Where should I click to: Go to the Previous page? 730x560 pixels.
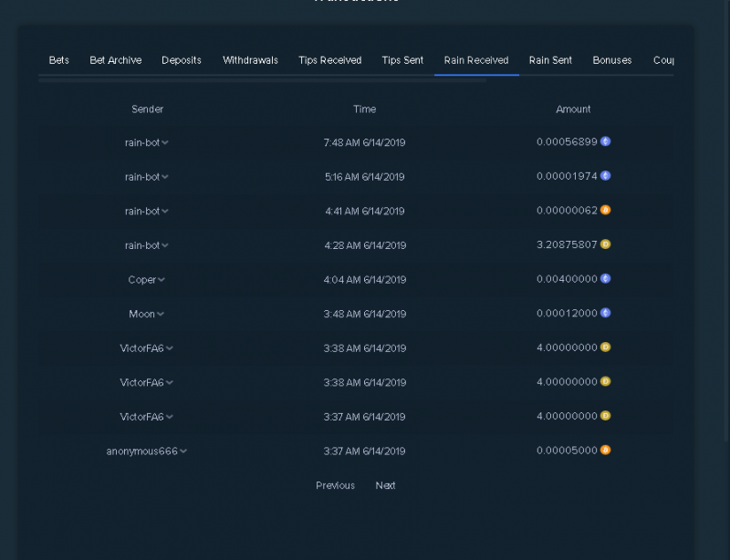pyautogui.click(x=335, y=485)
